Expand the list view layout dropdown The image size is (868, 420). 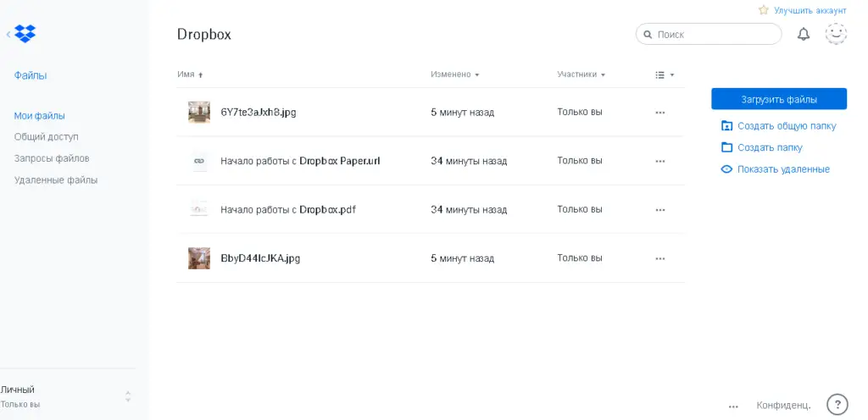click(665, 75)
